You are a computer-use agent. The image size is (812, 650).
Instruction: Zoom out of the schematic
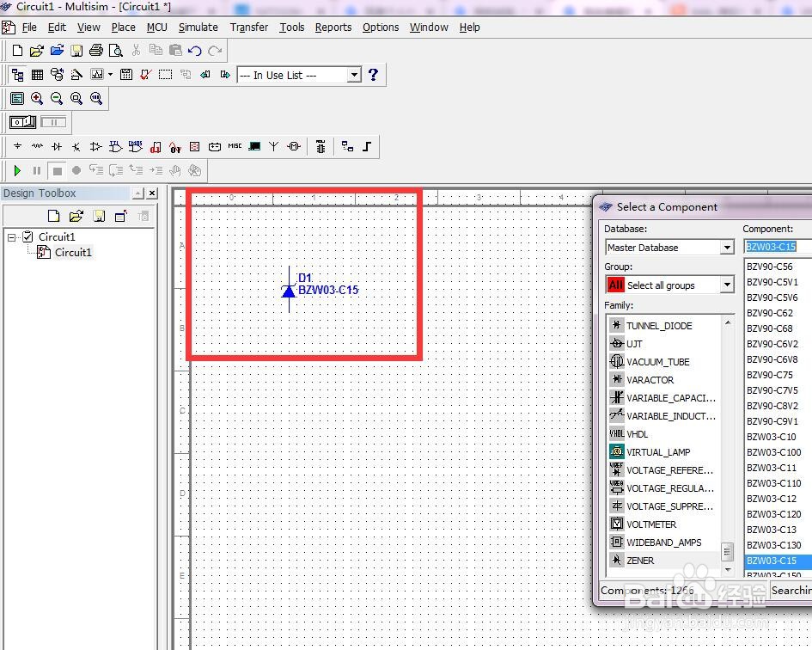pyautogui.click(x=57, y=99)
